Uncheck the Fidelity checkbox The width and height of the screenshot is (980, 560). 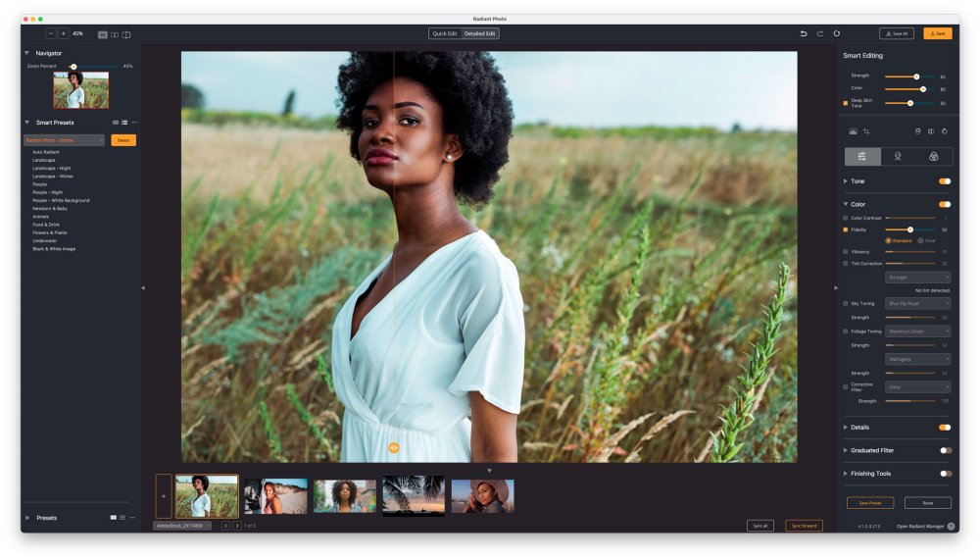pyautogui.click(x=846, y=230)
